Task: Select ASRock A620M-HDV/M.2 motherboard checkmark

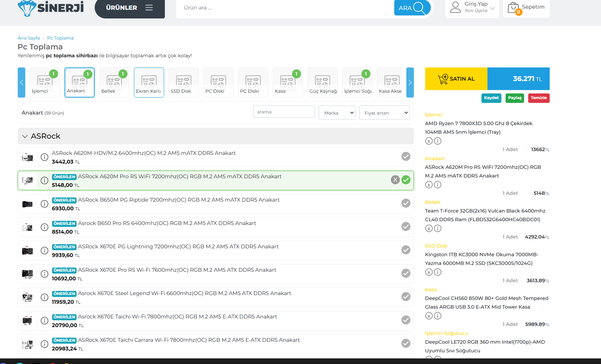Action: pos(406,156)
